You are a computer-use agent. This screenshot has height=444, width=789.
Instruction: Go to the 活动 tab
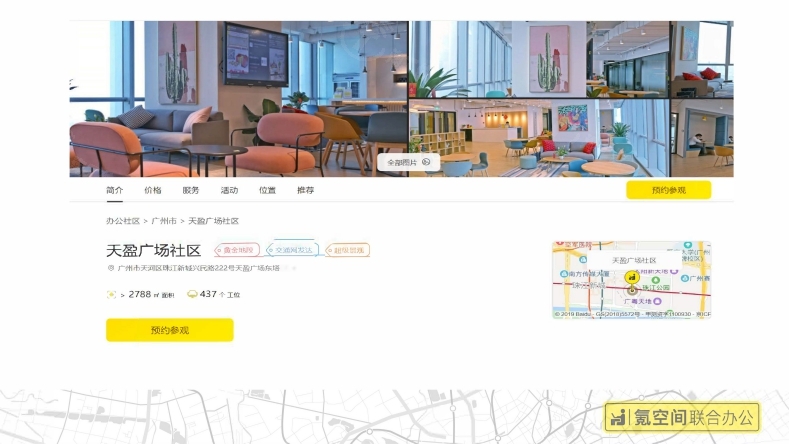pyautogui.click(x=229, y=190)
